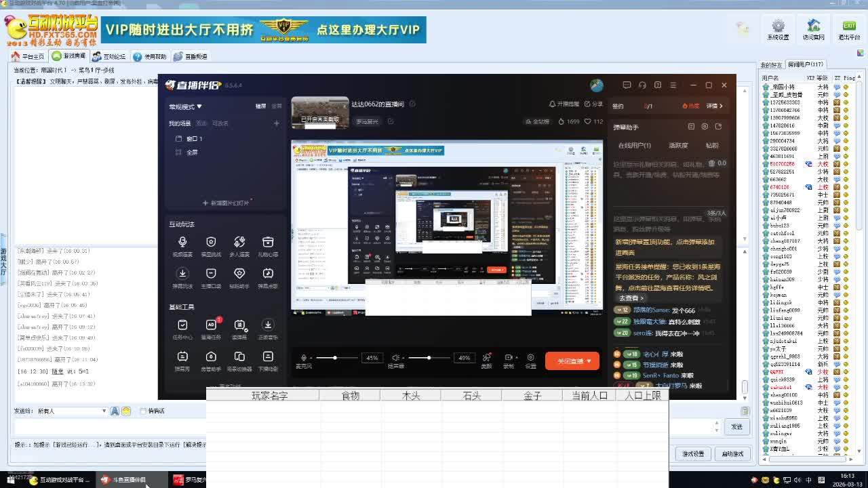Adjust the microphone volume slider
The height and width of the screenshot is (488, 868).
coord(335,358)
